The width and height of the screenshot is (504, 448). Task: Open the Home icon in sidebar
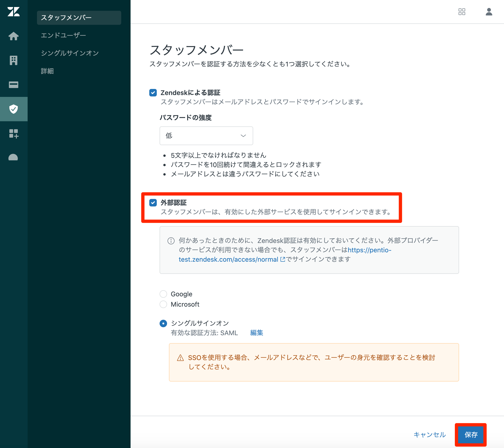pos(14,36)
